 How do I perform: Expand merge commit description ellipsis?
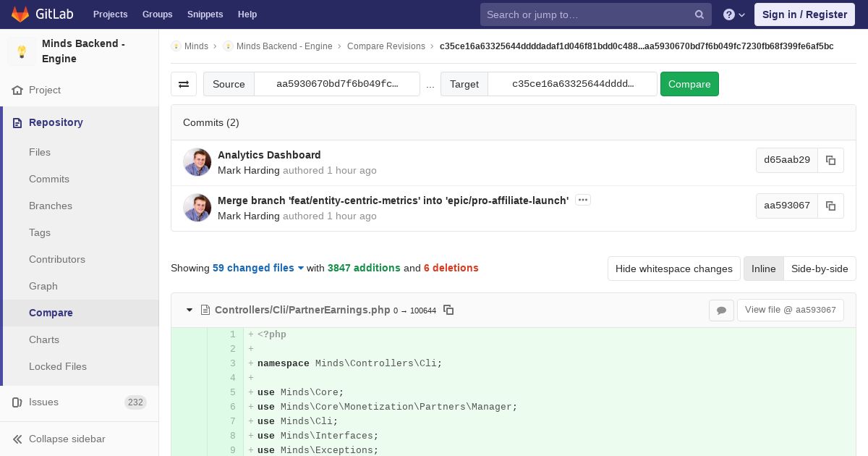(583, 200)
